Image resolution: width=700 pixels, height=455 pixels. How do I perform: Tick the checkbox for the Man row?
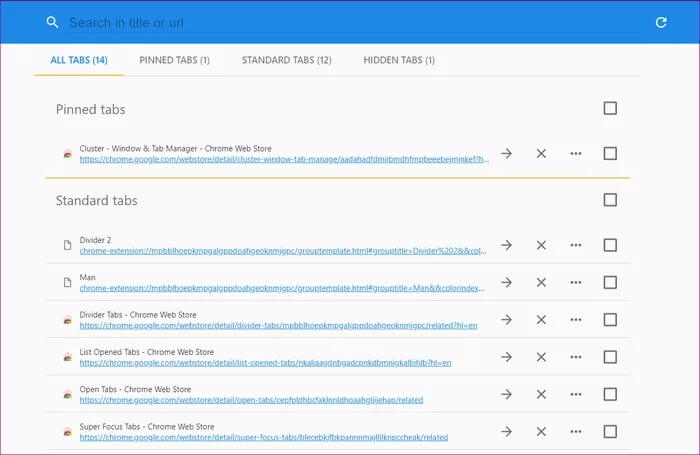pyautogui.click(x=610, y=282)
